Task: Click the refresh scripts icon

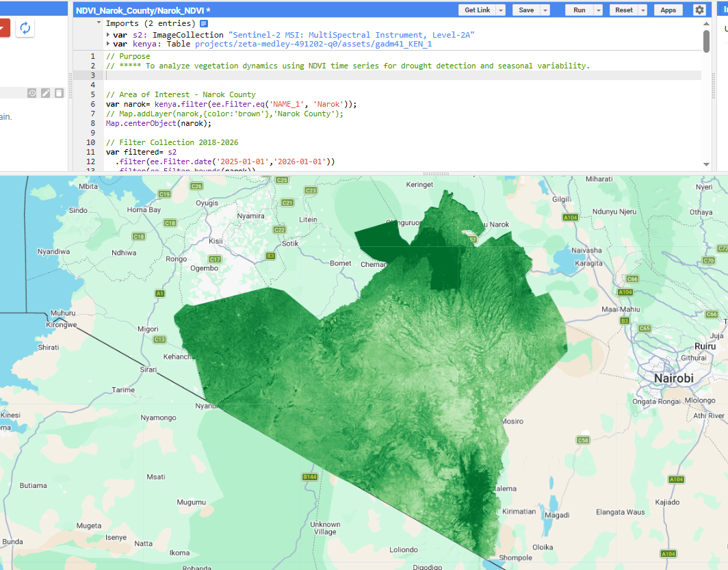Action: click(x=25, y=28)
